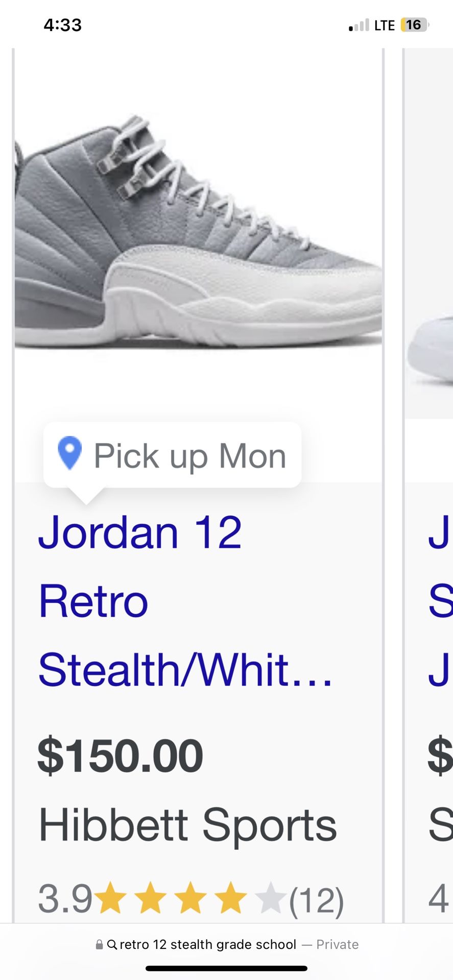453x980 pixels.
Task: Tap the Private browsing label
Action: [337, 945]
